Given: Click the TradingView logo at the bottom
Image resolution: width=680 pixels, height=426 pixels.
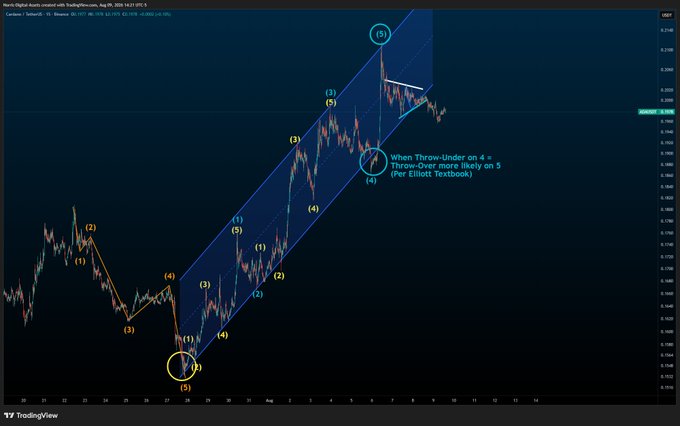Looking at the screenshot, I should click(x=31, y=416).
